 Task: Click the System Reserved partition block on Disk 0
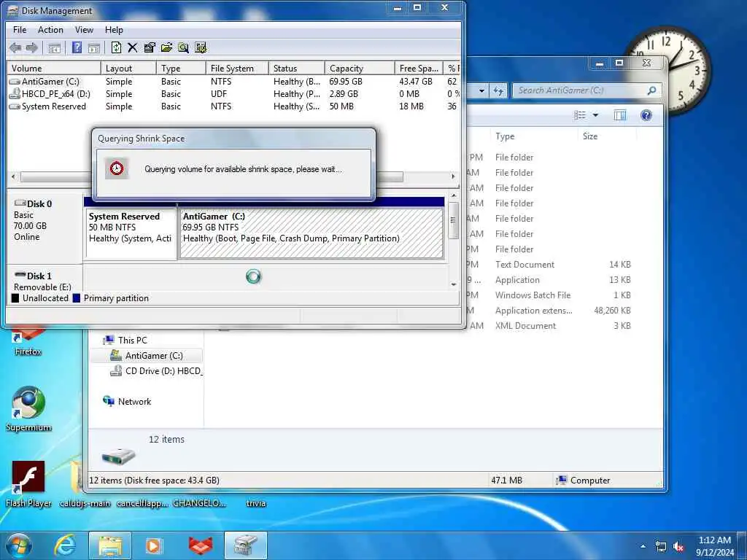click(131, 234)
